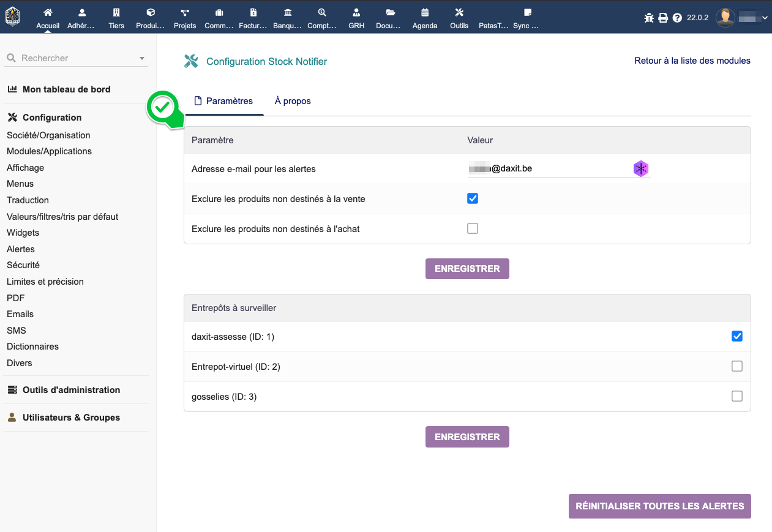
Task: Enable monitoring for gosselies warehouse
Action: point(737,396)
